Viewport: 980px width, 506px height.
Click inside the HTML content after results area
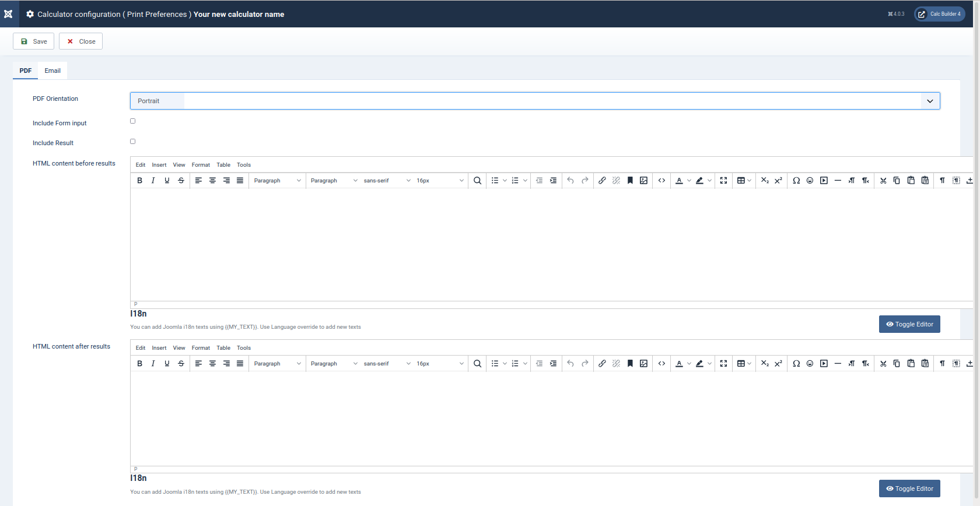(551, 419)
